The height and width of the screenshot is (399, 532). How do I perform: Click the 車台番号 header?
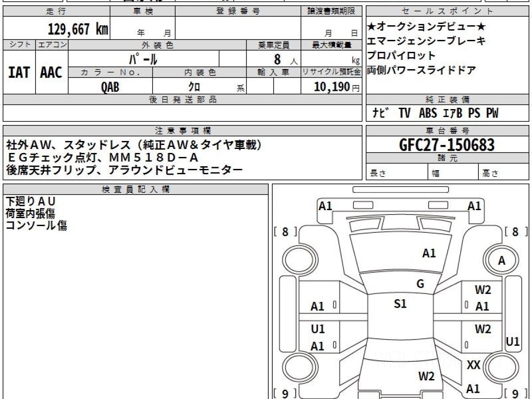(x=448, y=131)
